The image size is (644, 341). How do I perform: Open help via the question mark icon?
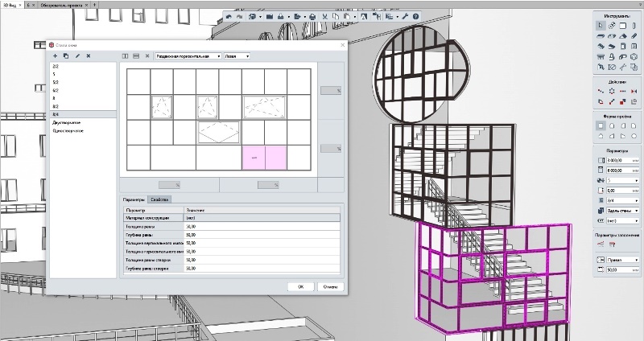[415, 17]
